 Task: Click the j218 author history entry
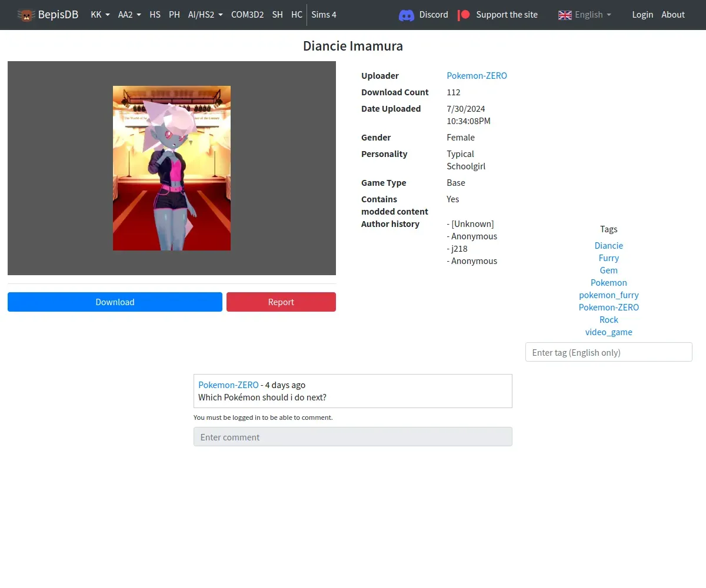(x=457, y=248)
